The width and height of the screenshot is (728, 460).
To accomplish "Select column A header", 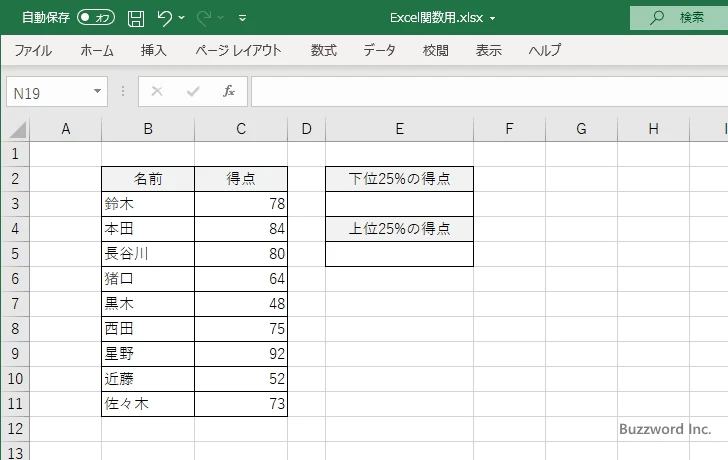I will click(65, 129).
